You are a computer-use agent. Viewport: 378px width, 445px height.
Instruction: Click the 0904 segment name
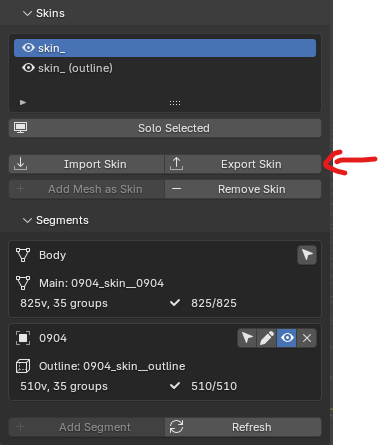point(53,338)
